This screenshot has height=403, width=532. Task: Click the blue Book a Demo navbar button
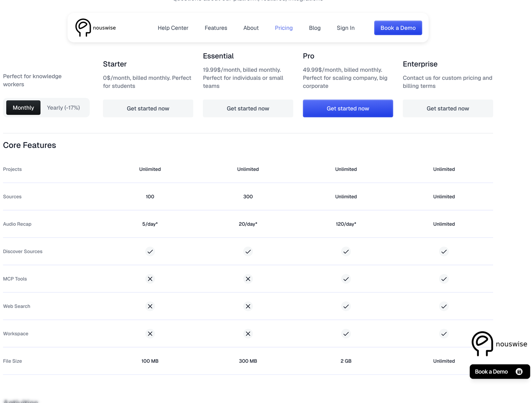pyautogui.click(x=398, y=28)
